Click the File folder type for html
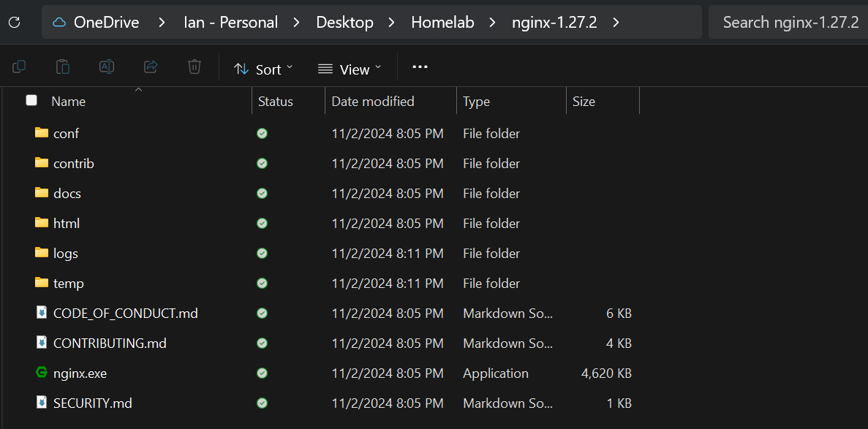The image size is (868, 429). [x=491, y=223]
